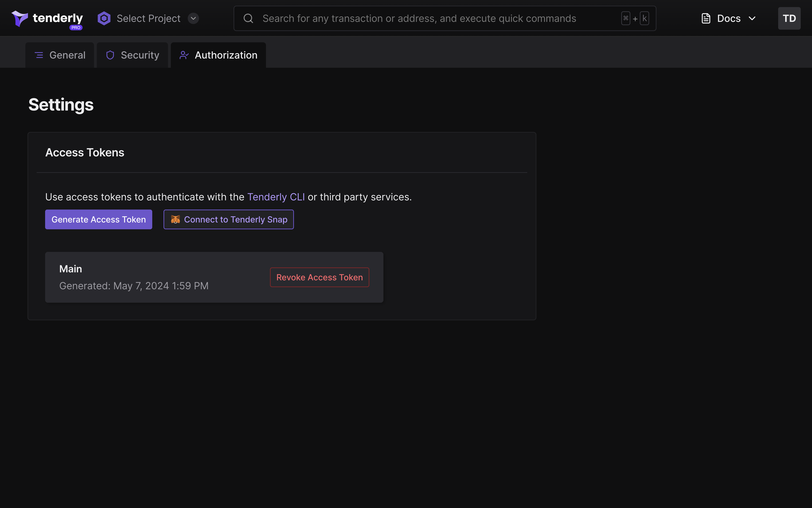Screen dimensions: 812x508
Task: Click the Authorization user icon
Action: click(x=184, y=55)
